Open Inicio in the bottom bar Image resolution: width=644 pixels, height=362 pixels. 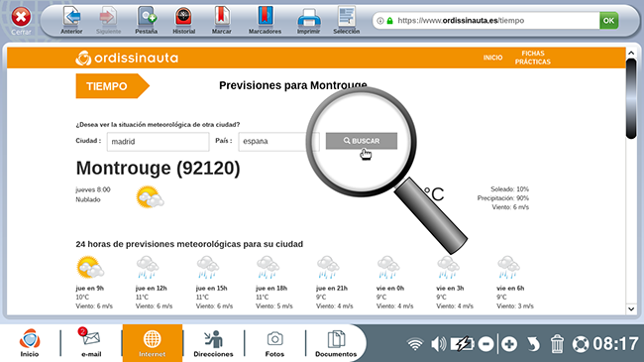[x=30, y=343]
